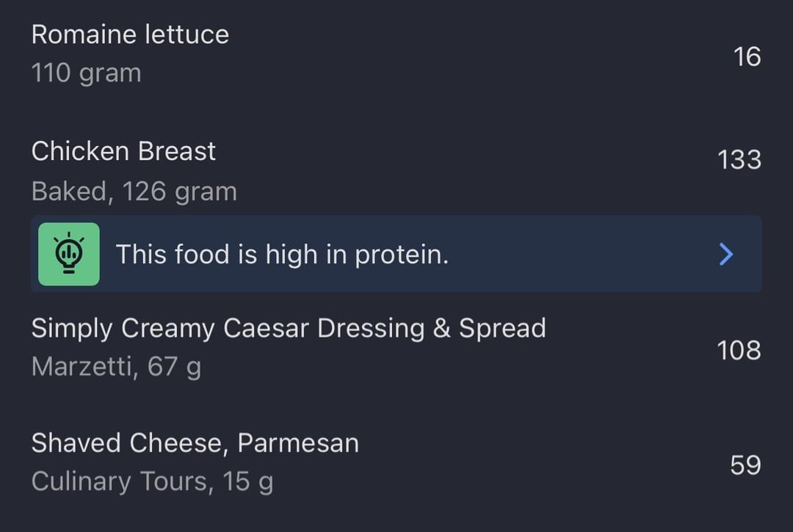Image resolution: width=793 pixels, height=532 pixels.
Task: Expand the high protein insight chevron
Action: coord(725,254)
